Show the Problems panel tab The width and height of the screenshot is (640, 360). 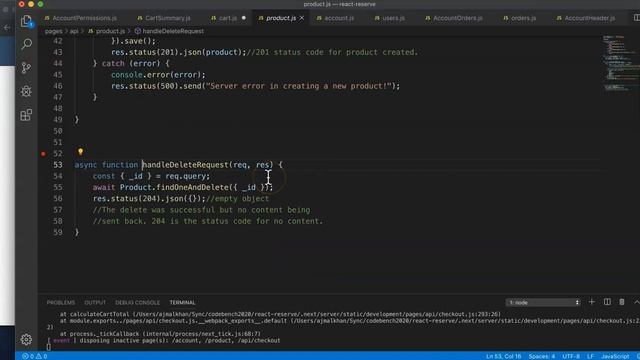(61, 302)
